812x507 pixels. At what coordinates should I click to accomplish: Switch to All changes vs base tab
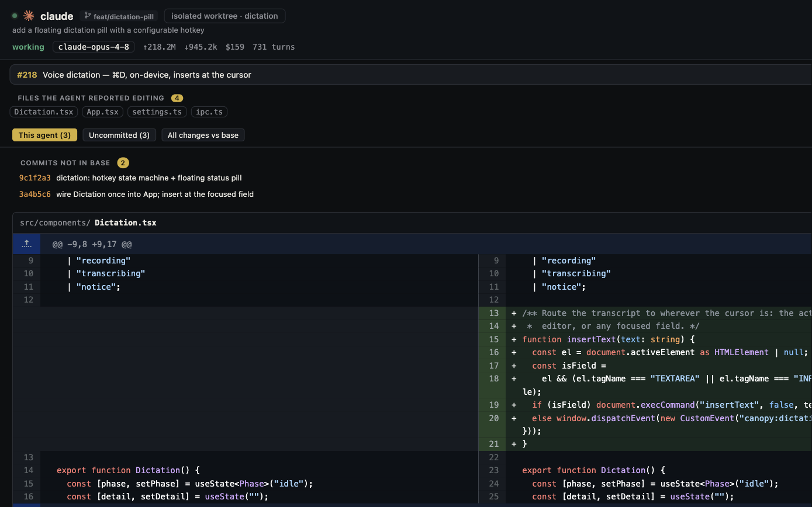click(x=203, y=135)
